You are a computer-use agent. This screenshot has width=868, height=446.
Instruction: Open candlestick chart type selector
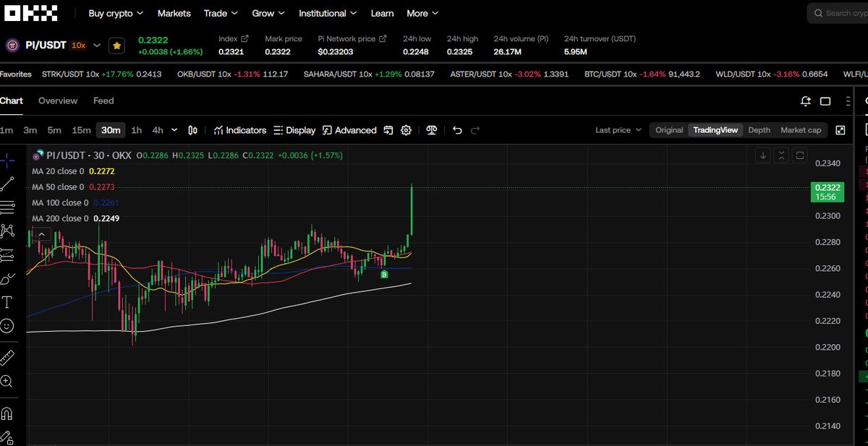[193, 130]
